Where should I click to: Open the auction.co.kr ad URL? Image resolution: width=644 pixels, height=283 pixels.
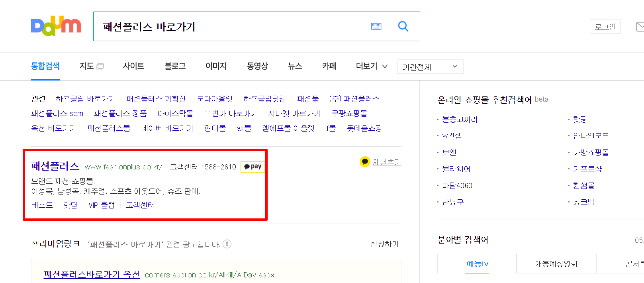[209, 275]
